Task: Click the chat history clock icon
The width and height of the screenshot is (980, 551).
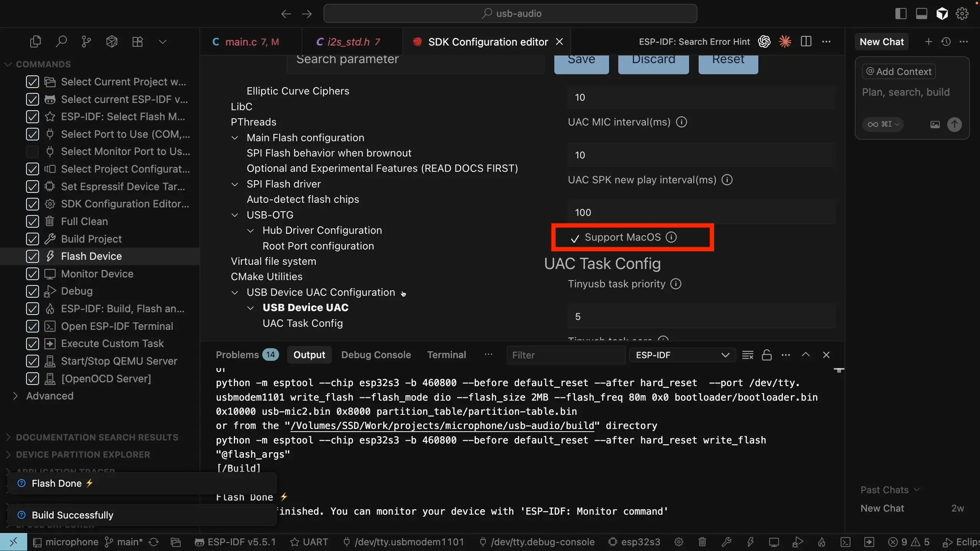Action: click(x=946, y=41)
